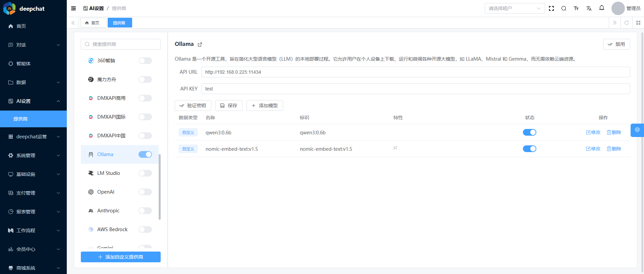The height and width of the screenshot is (274, 644).
Task: Click the Ollama provider icon
Action: (x=91, y=154)
